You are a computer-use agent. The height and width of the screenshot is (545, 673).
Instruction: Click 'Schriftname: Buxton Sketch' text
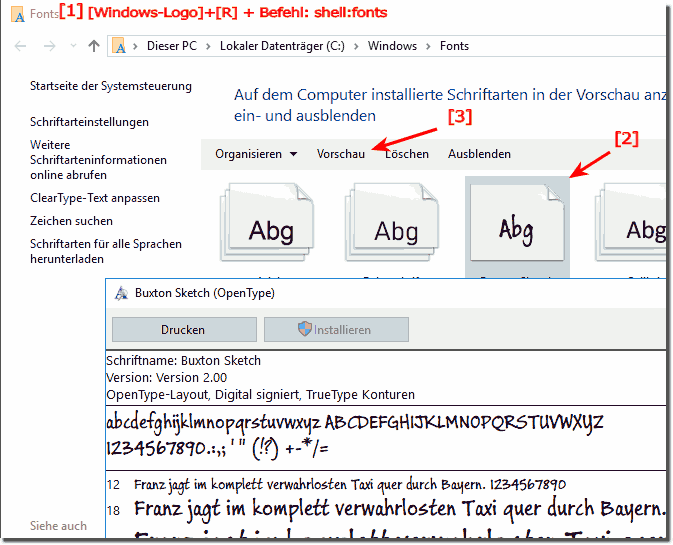(x=184, y=360)
